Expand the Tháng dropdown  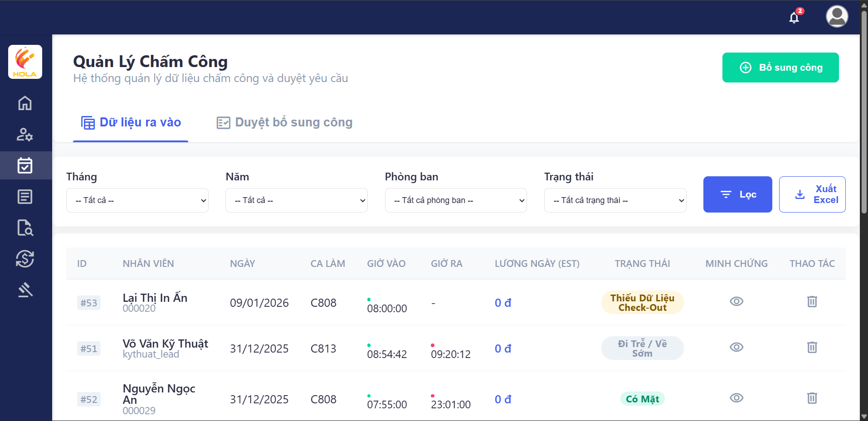click(x=137, y=200)
